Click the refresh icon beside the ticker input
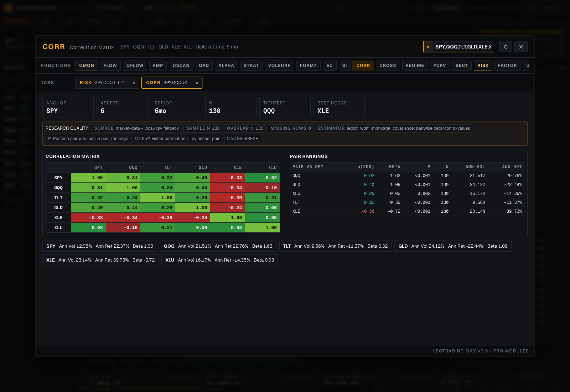The height and width of the screenshot is (392, 570). point(506,47)
